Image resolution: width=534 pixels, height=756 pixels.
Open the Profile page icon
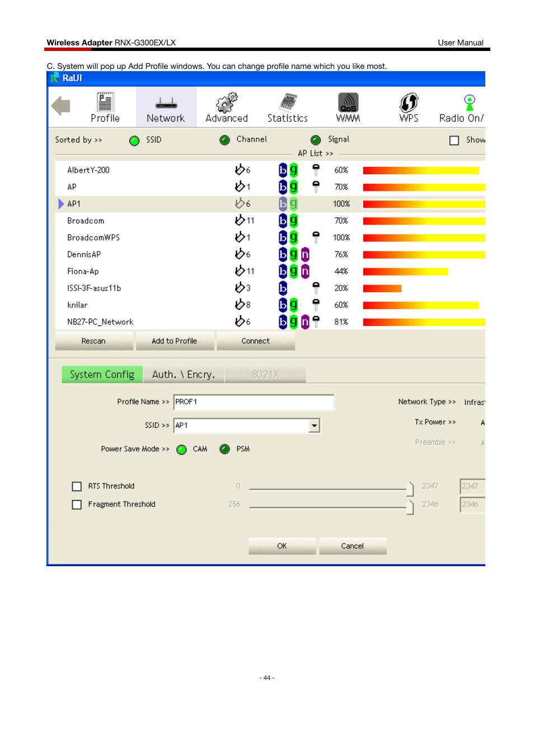pos(105,102)
